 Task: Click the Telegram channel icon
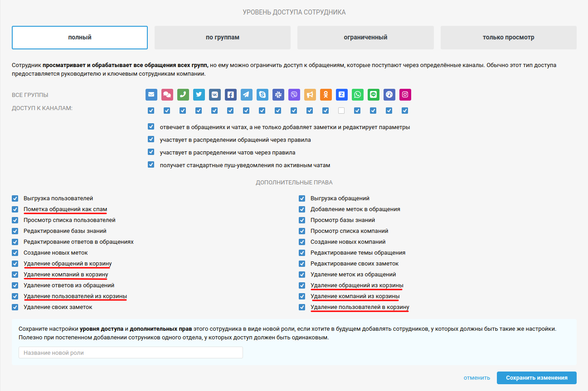[247, 95]
